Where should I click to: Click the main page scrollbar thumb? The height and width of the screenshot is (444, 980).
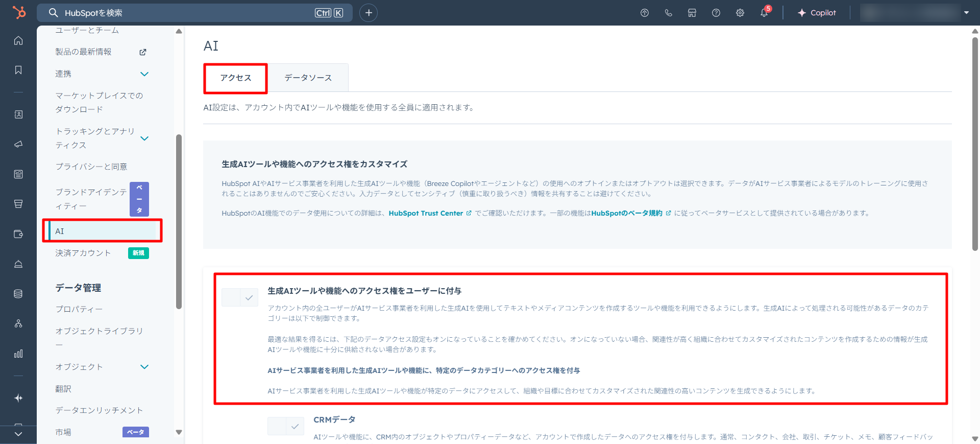975,144
